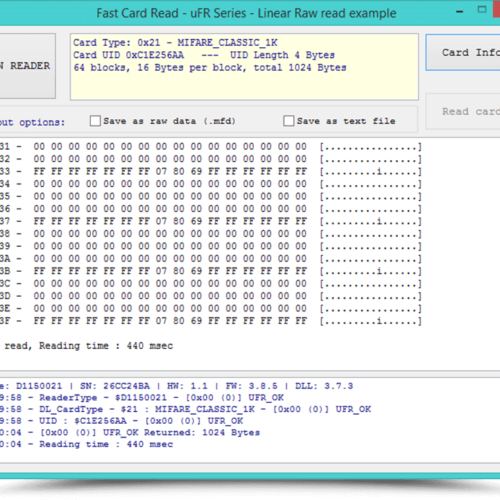This screenshot has height=500, width=500.
Task: Click hex row for block 3C
Action: [x=211, y=284]
